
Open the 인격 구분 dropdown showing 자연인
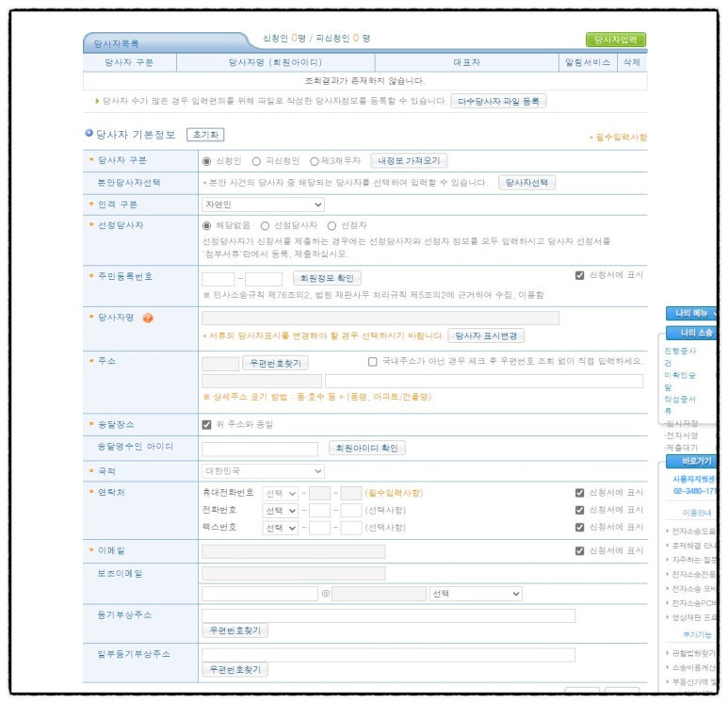click(x=263, y=205)
